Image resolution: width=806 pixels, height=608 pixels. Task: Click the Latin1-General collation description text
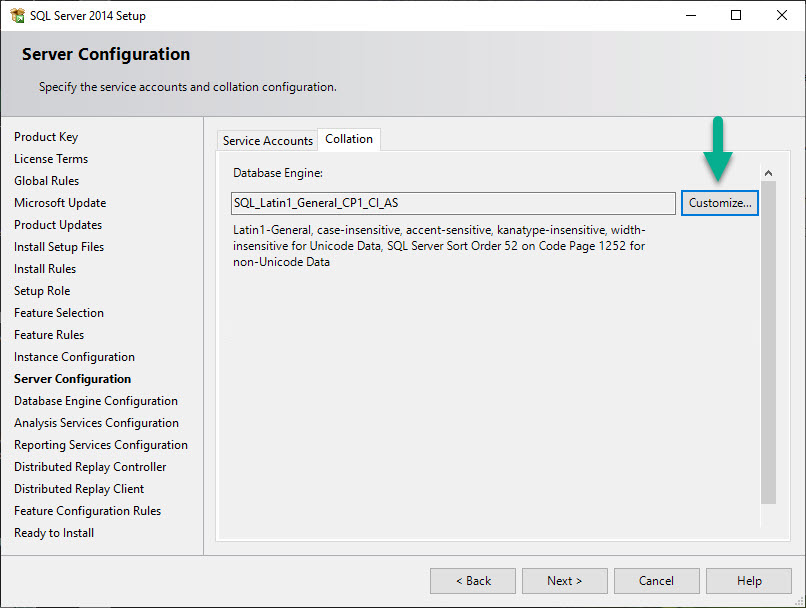[439, 246]
